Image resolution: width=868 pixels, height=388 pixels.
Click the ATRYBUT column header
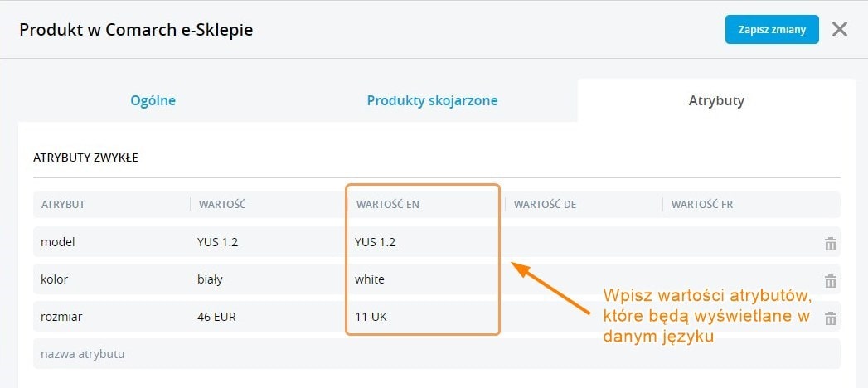coord(63,204)
